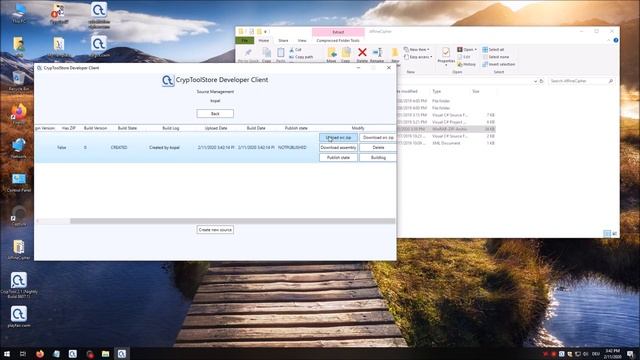This screenshot has width=640, height=360.
Task: Click Cut in Explorer ribbon
Action: [295, 50]
